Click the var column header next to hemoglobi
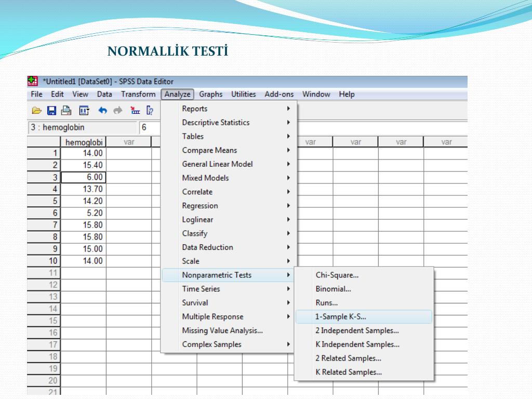 (x=129, y=142)
